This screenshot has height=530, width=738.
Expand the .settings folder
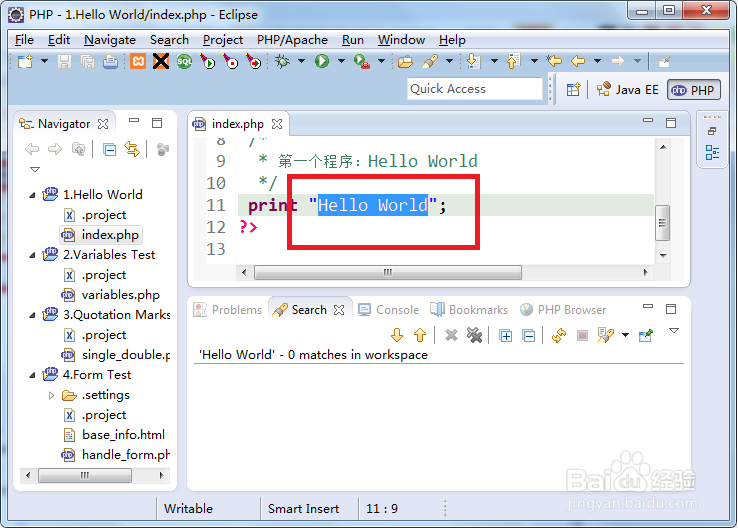coord(51,395)
